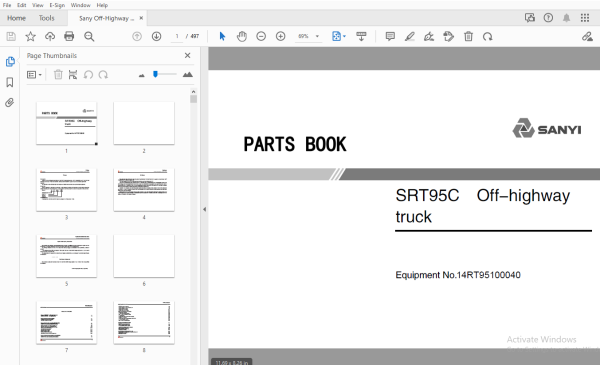
Task: Open the Find text magnifier
Action: pyautogui.click(x=89, y=36)
